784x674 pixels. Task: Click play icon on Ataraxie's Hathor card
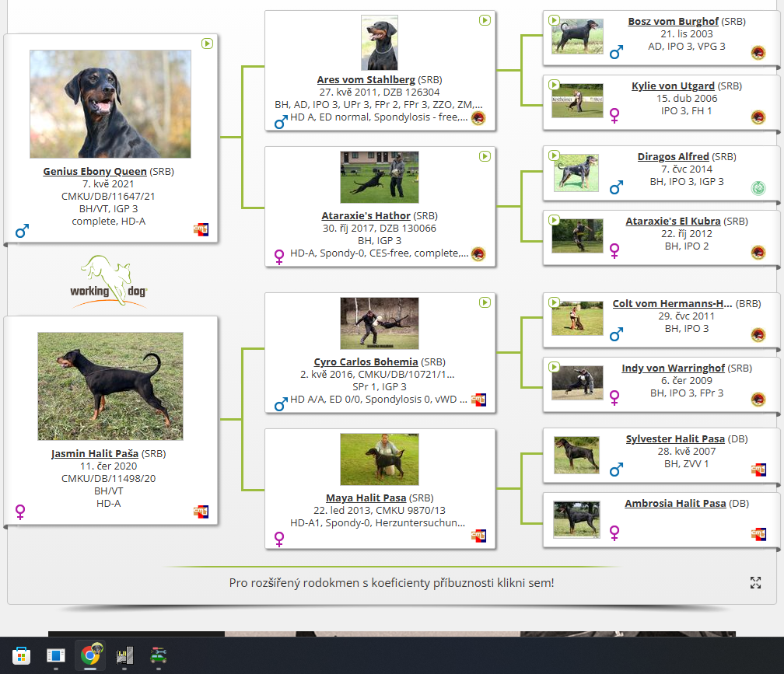(485, 156)
